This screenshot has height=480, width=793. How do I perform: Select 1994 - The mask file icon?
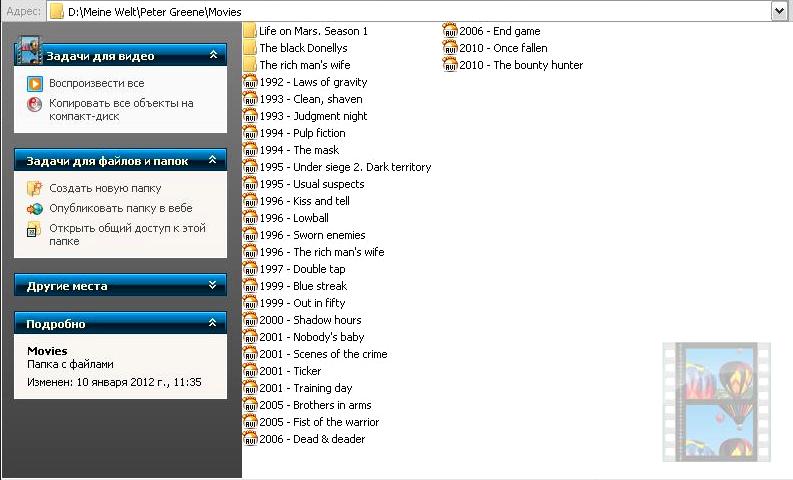250,150
